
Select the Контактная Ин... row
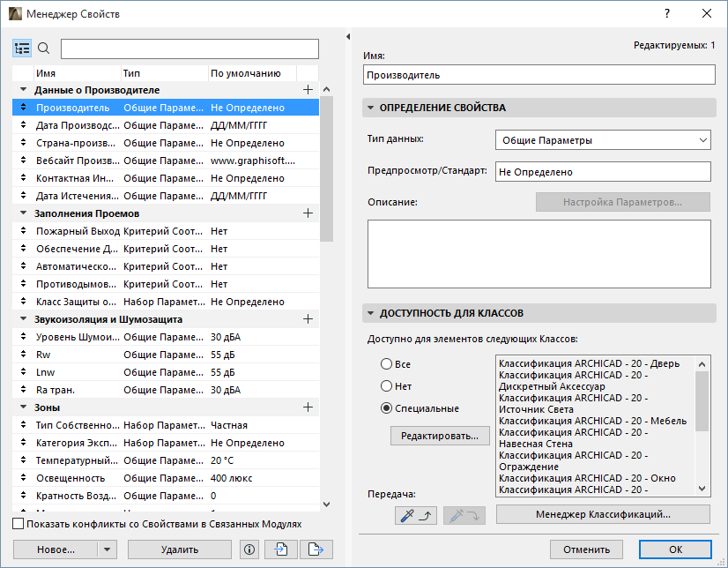(x=166, y=178)
